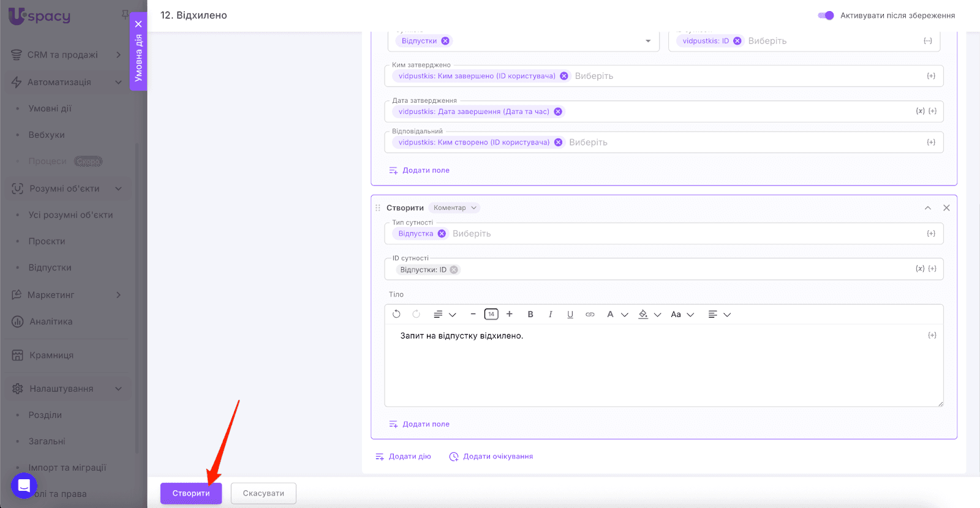Open Аналітика in the sidebar
The height and width of the screenshot is (508, 980).
[51, 321]
